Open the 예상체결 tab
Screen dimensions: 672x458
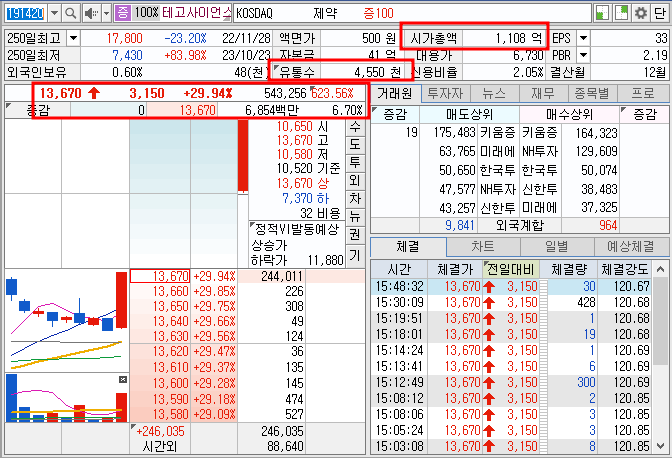pos(631,247)
